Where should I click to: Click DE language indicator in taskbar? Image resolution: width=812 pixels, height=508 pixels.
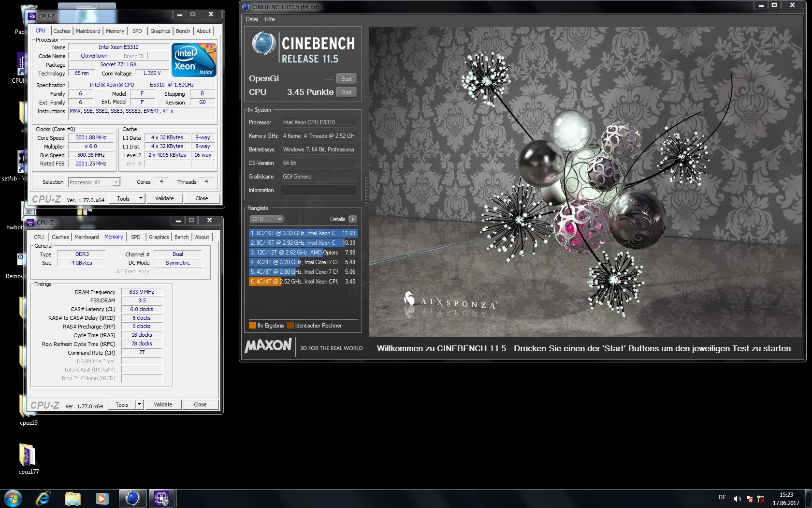coord(722,497)
